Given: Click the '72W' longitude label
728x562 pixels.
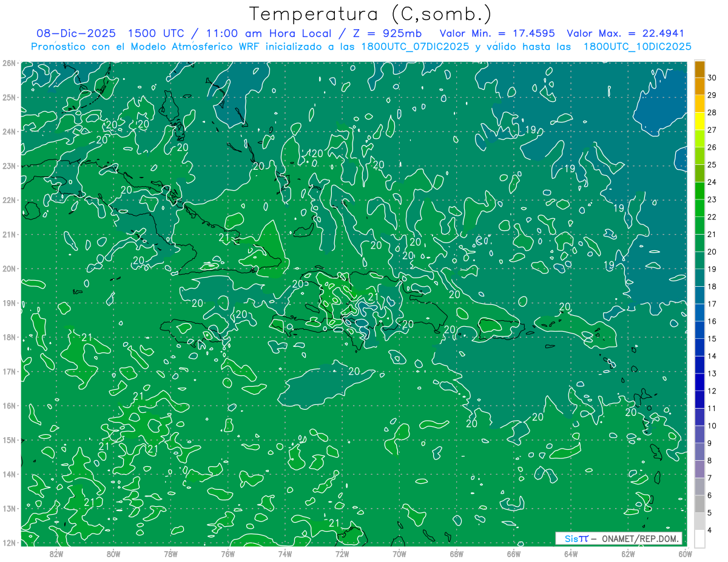Looking at the screenshot, I should [342, 553].
